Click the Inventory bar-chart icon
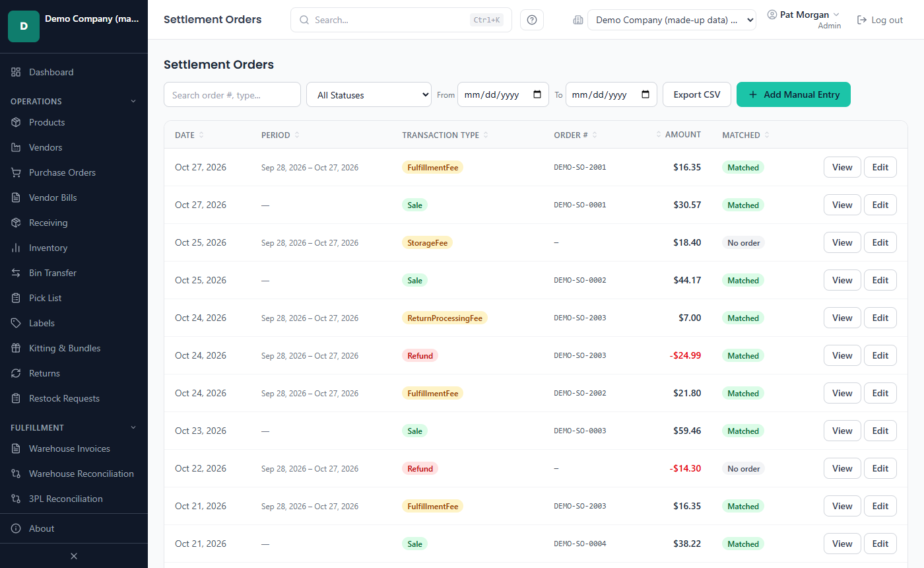Viewport: 924px width, 568px height. pos(16,248)
